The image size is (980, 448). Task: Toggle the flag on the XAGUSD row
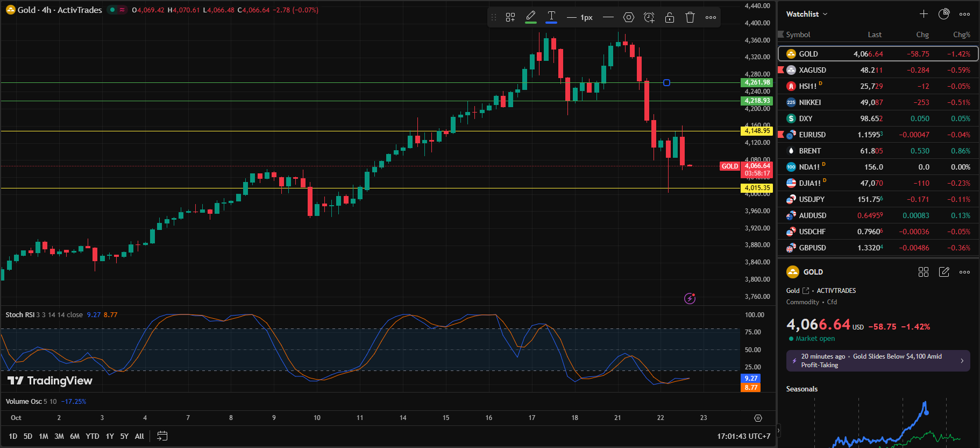781,70
